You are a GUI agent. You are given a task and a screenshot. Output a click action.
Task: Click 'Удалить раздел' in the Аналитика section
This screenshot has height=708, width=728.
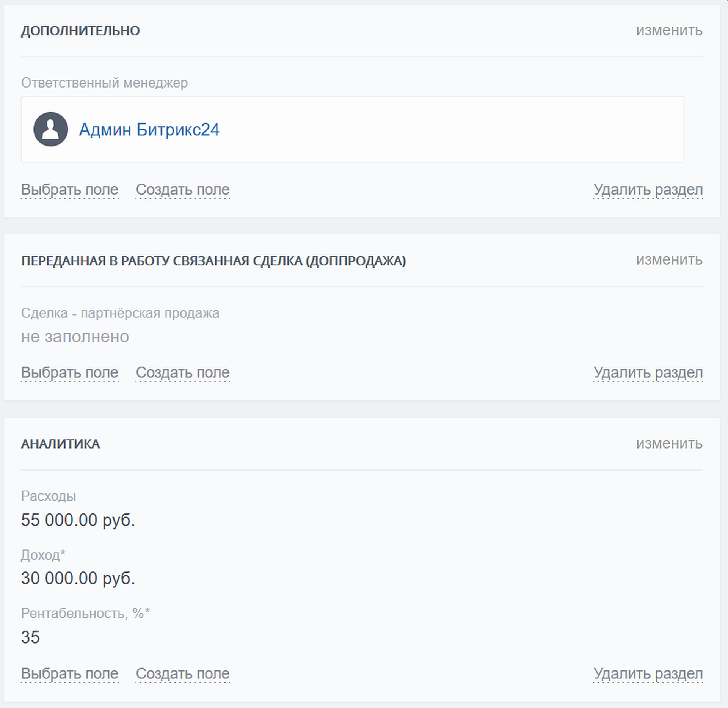[x=648, y=674]
